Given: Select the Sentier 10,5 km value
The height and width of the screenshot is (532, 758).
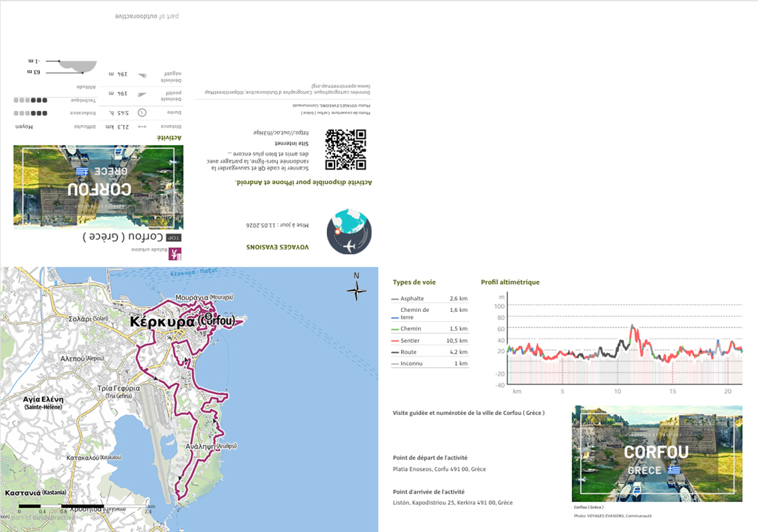Looking at the screenshot, I should 457,340.
